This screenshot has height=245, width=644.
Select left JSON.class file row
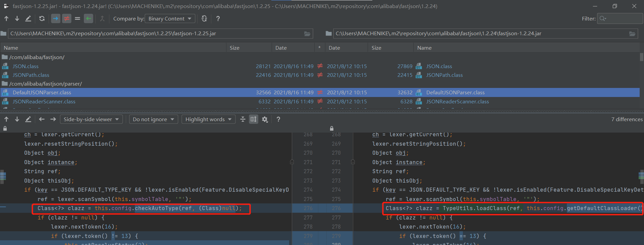tap(25, 66)
